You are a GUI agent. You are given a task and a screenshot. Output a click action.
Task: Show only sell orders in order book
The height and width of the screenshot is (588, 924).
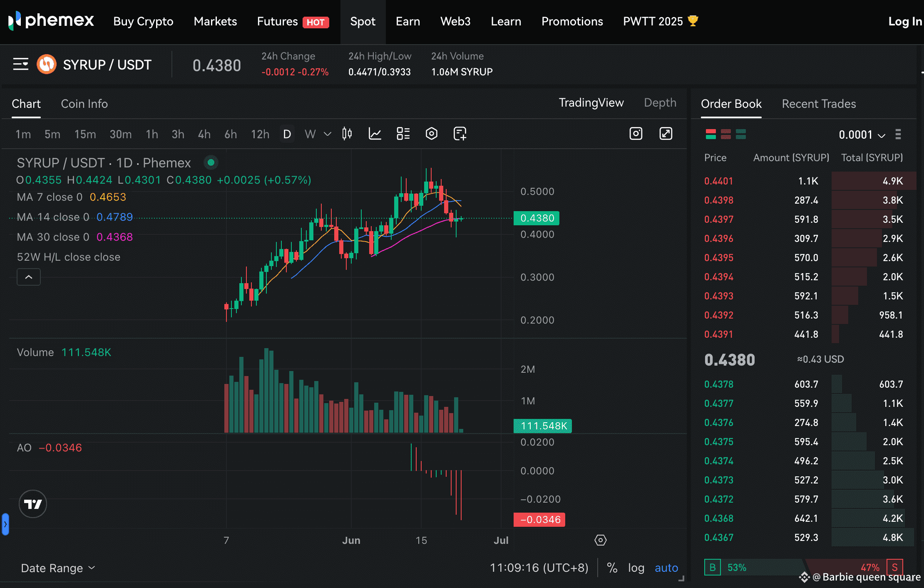[x=725, y=134]
